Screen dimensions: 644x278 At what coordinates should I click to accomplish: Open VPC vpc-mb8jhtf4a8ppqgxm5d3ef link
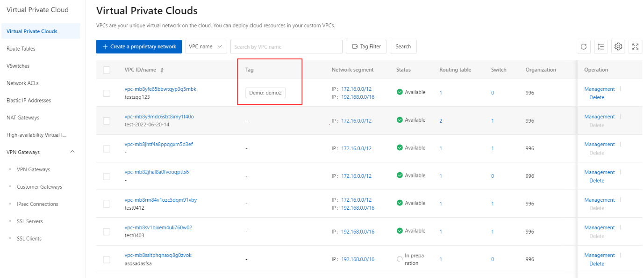click(x=158, y=144)
